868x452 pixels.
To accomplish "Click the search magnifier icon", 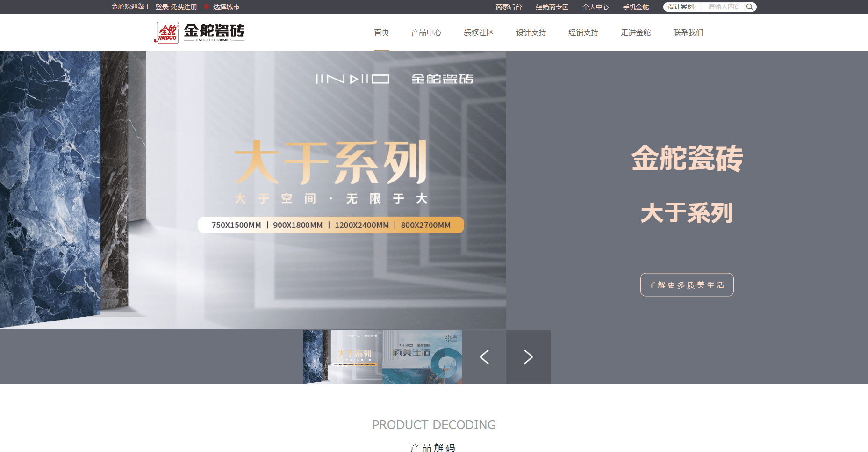I will (749, 7).
